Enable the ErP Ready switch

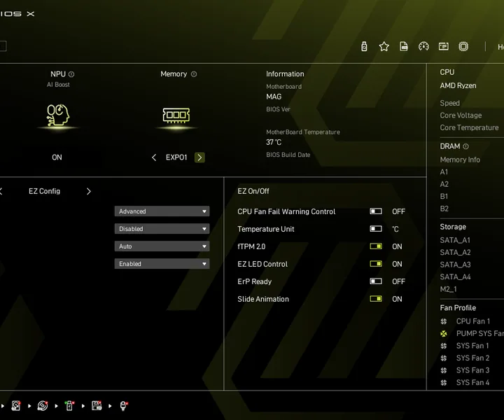(x=376, y=281)
